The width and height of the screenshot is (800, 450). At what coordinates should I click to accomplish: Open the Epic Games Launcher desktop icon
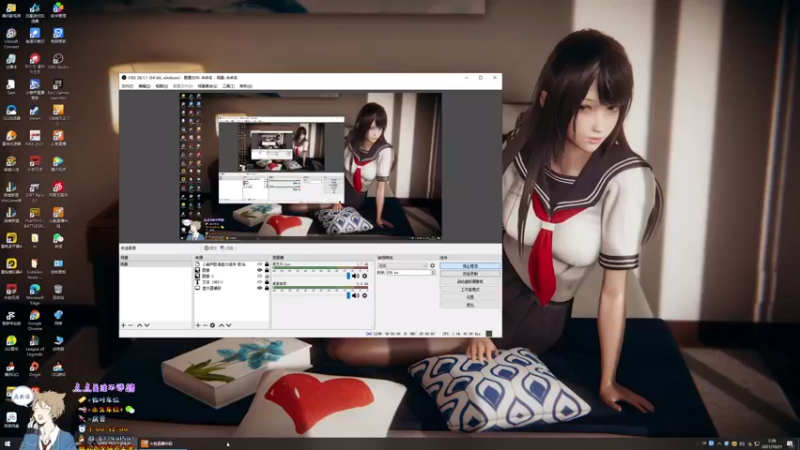58,88
